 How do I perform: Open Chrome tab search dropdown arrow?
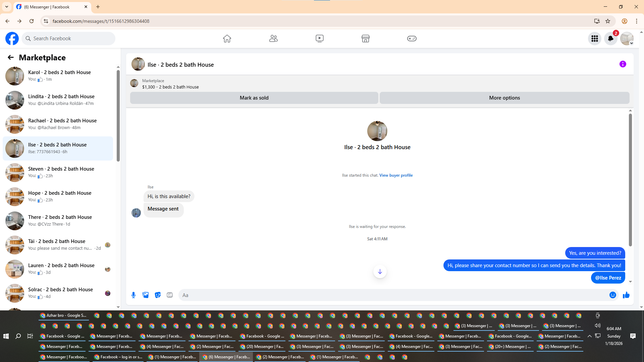(7, 7)
